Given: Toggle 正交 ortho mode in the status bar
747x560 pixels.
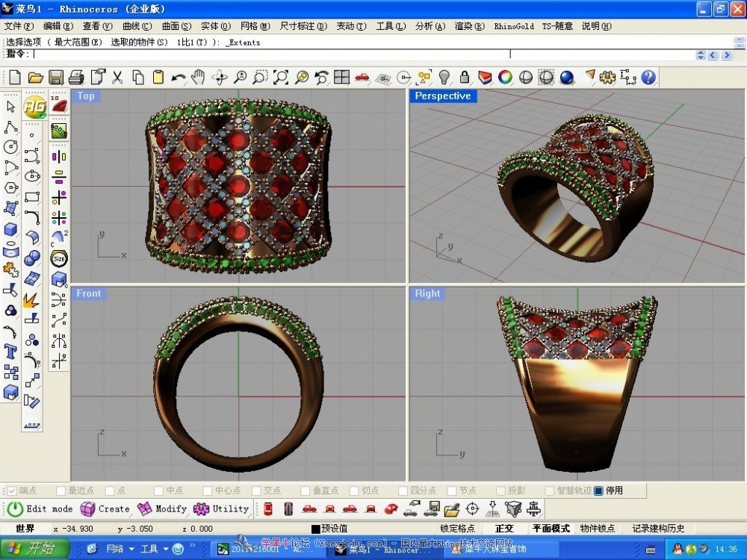Looking at the screenshot, I should pos(504,529).
